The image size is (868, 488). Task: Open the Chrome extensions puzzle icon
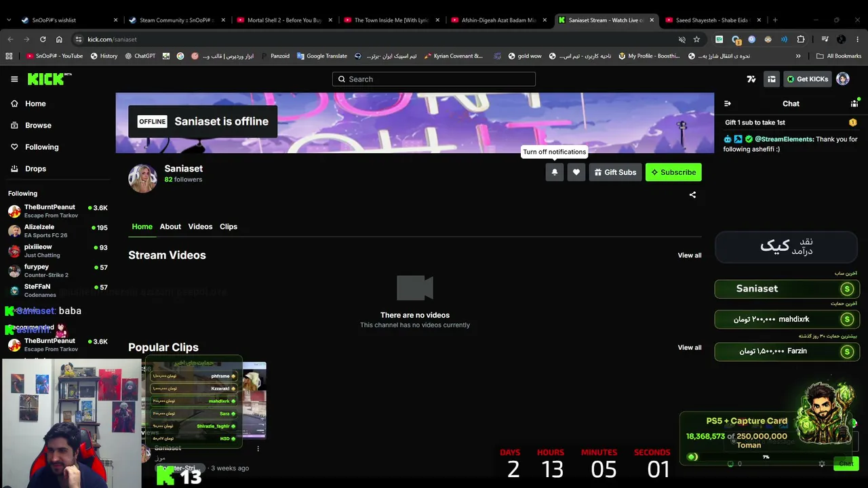click(801, 39)
